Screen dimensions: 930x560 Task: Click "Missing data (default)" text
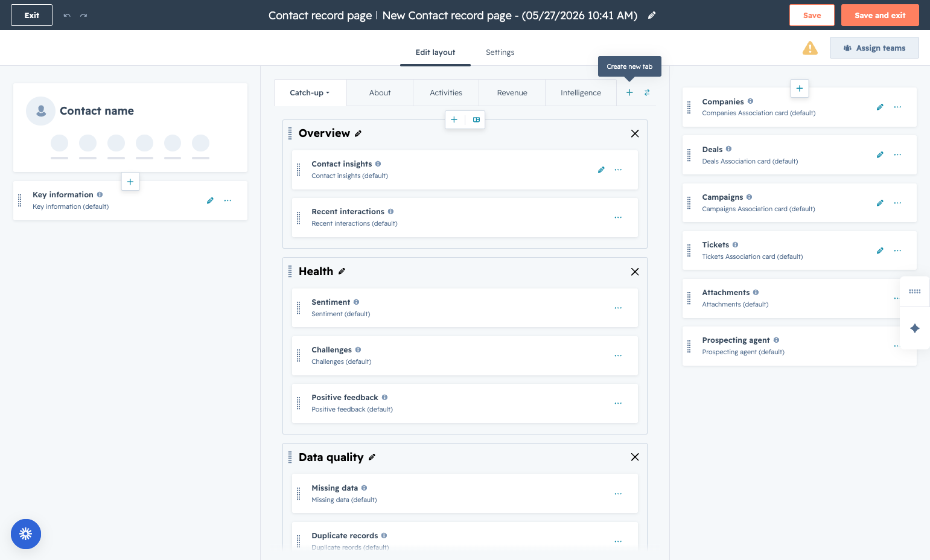[x=344, y=500]
